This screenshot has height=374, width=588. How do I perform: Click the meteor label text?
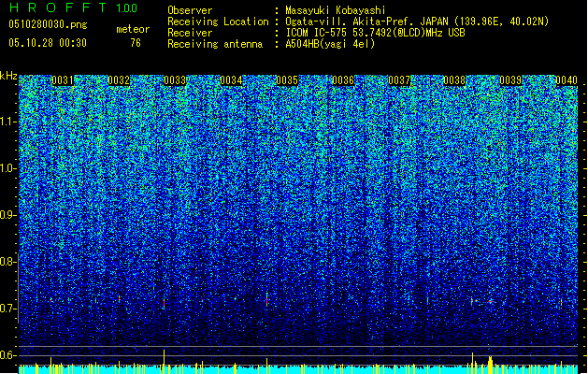click(x=133, y=29)
